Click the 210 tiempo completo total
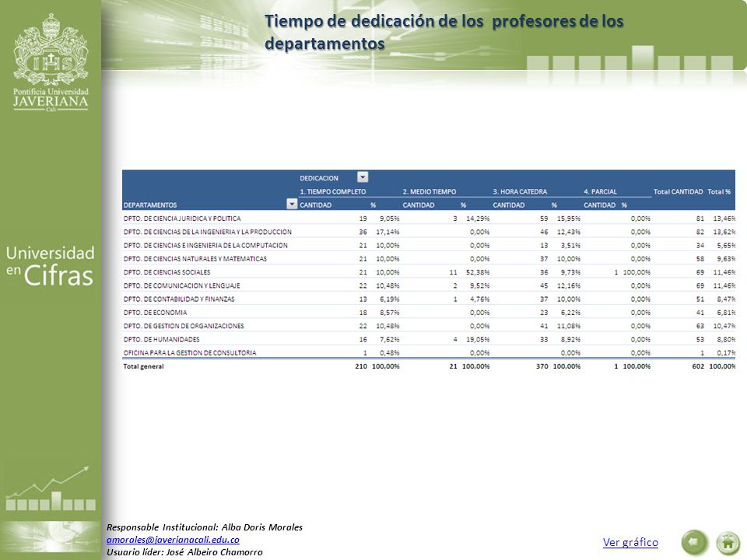This screenshot has height=560, width=747. [x=361, y=366]
